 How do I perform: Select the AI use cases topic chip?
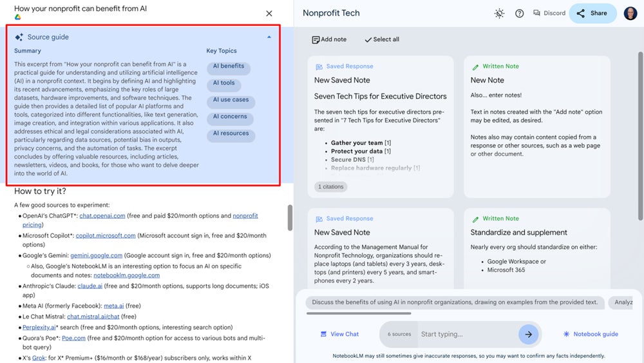click(231, 101)
